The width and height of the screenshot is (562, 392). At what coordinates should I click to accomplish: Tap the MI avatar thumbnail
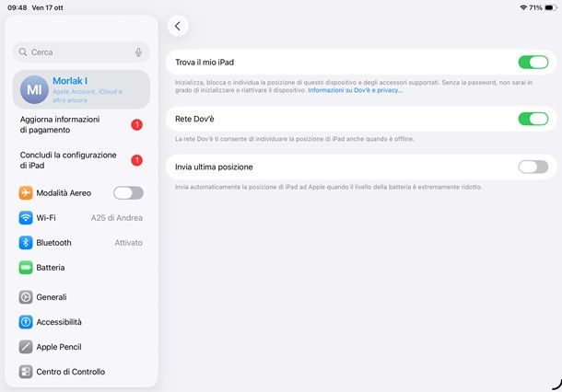pyautogui.click(x=35, y=88)
